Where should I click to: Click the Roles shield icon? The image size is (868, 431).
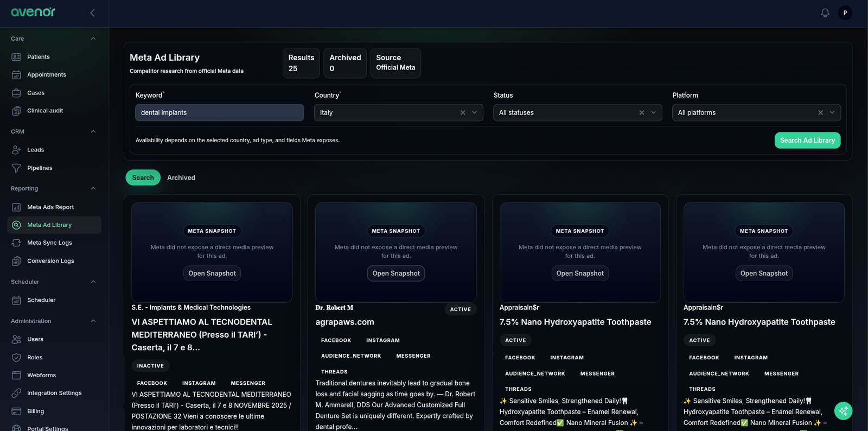tap(16, 358)
